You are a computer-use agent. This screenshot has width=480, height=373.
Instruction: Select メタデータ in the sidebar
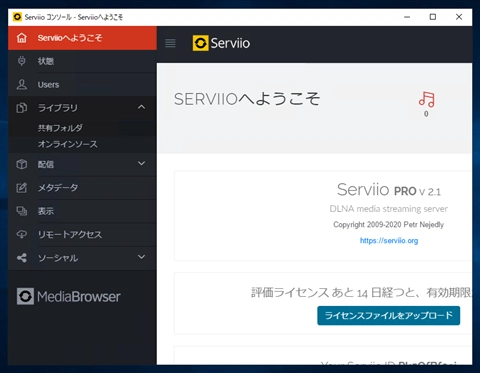coord(82,188)
